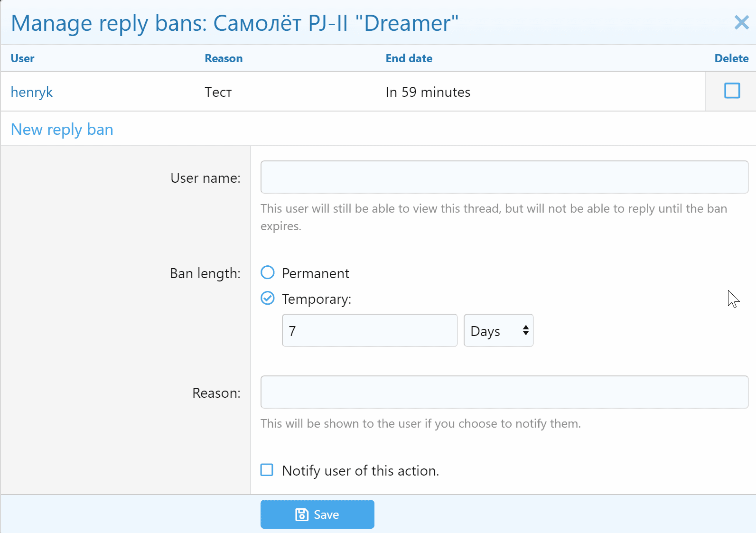
Task: Click the Delete column header
Action: [x=731, y=58]
